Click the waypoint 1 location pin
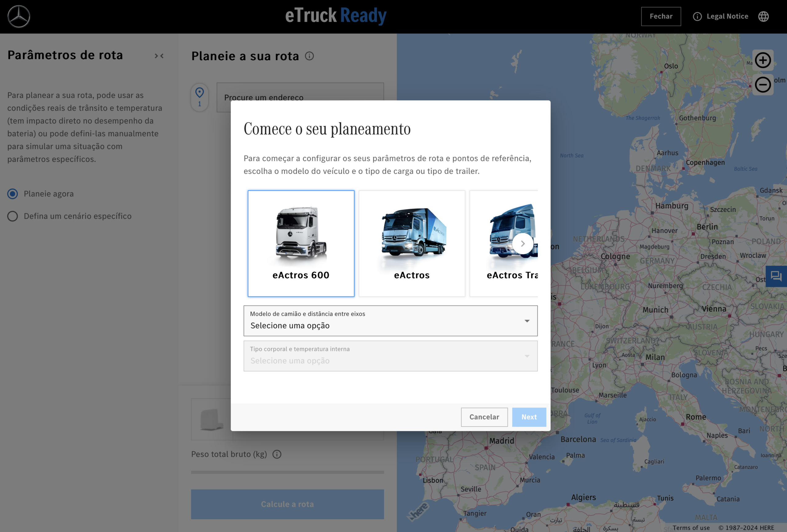Image resolution: width=787 pixels, height=532 pixels. pos(200,97)
